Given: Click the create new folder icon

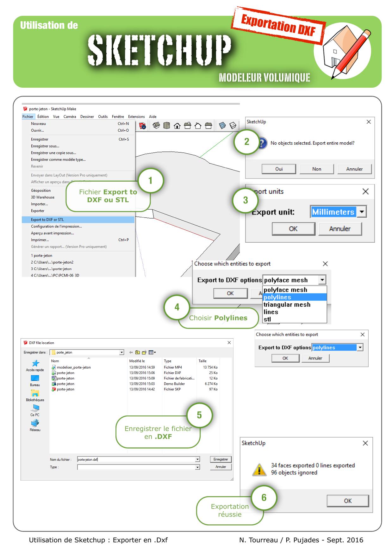Looking at the screenshot, I should pyautogui.click(x=144, y=352).
